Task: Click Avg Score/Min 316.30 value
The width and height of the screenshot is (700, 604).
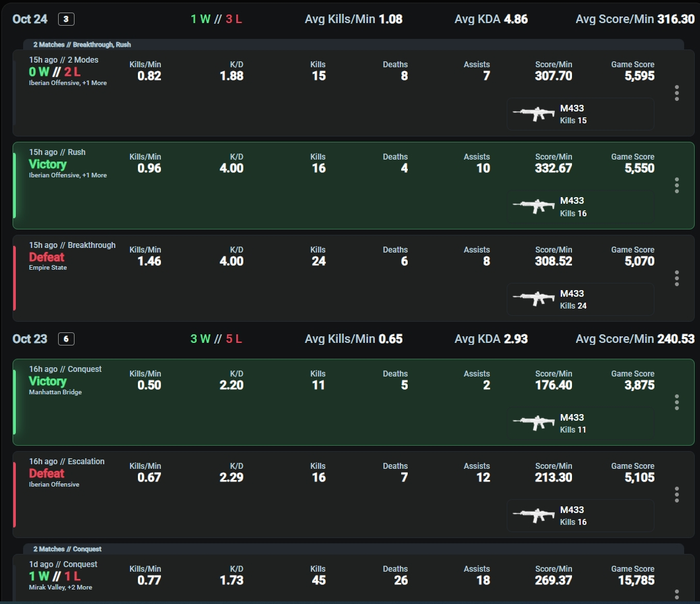Action: click(676, 19)
